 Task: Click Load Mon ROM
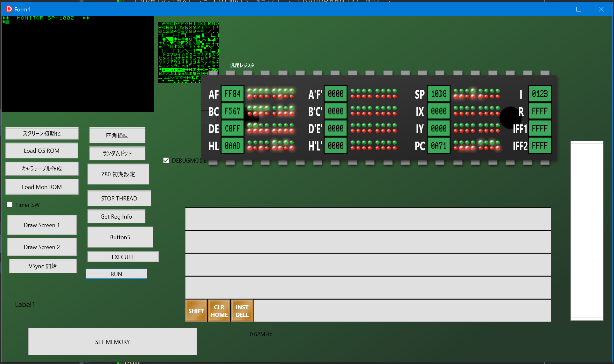tap(42, 187)
